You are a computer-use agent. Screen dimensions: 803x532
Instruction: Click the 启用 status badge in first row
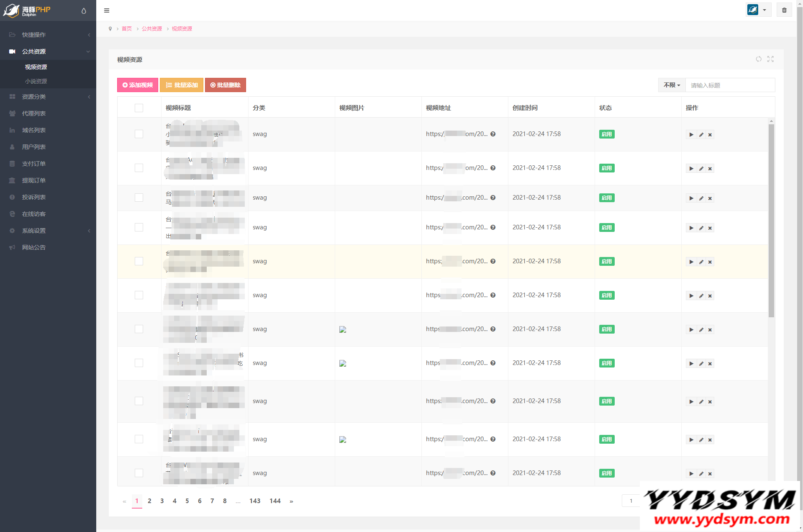(x=607, y=134)
